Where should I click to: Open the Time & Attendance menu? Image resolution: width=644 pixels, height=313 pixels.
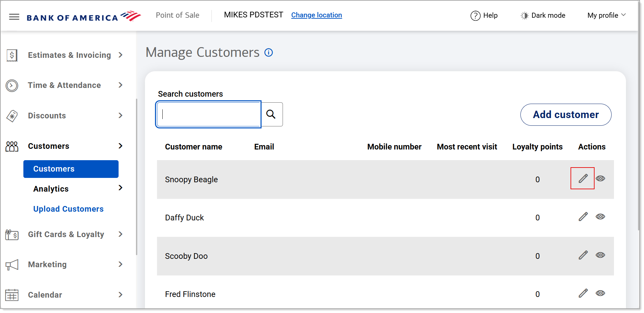click(x=64, y=85)
